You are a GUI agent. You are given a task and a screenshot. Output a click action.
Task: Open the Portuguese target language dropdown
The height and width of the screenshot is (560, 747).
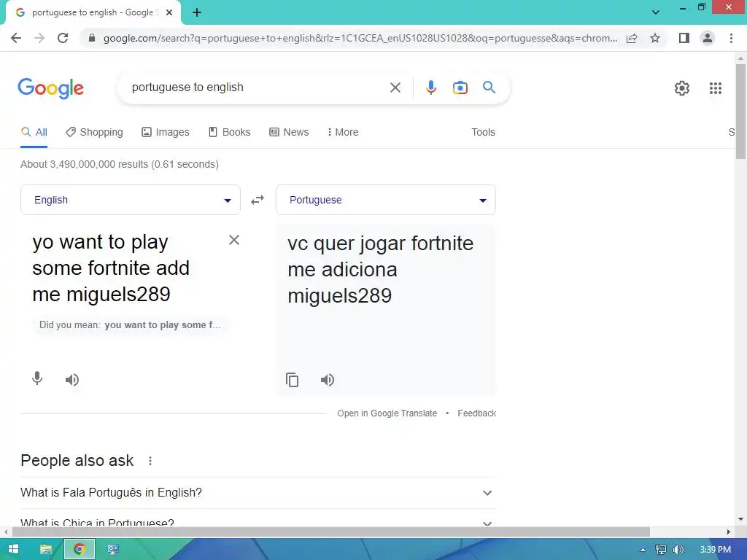tap(386, 200)
